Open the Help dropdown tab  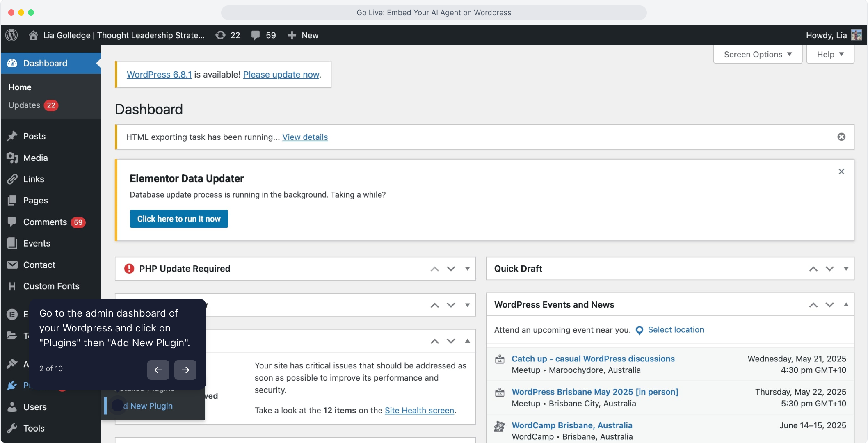click(830, 55)
